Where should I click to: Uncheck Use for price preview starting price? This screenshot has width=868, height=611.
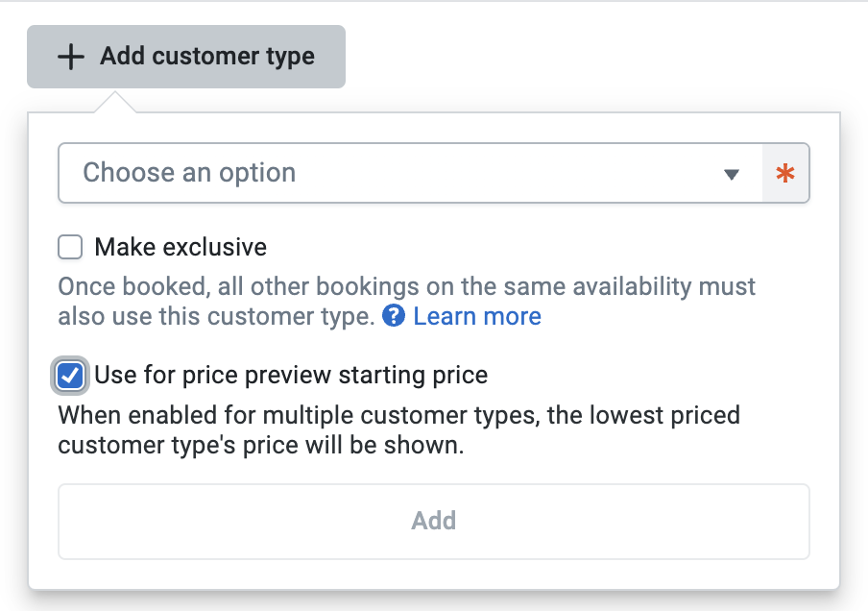[x=70, y=375]
